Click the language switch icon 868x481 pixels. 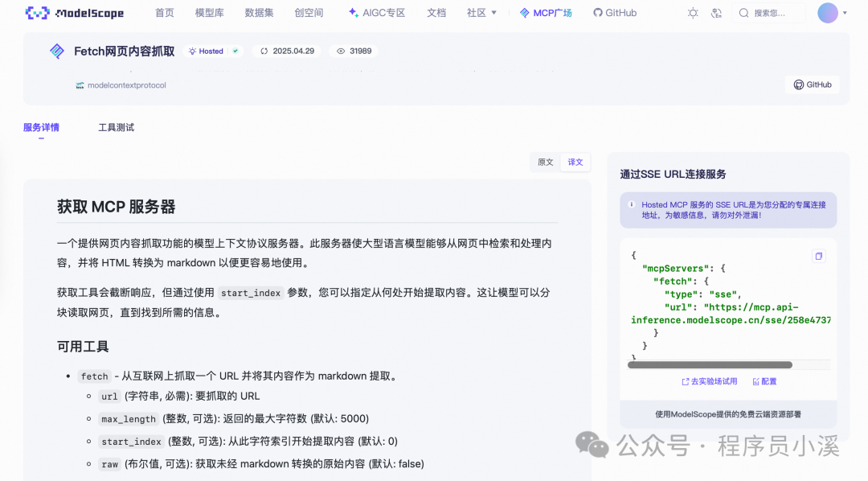(x=716, y=13)
